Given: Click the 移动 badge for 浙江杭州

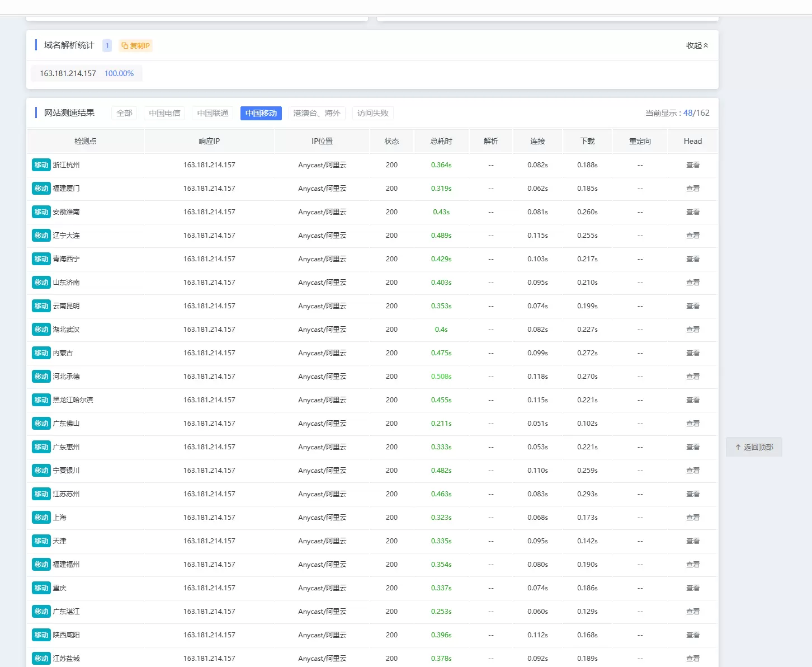Looking at the screenshot, I should click(41, 165).
